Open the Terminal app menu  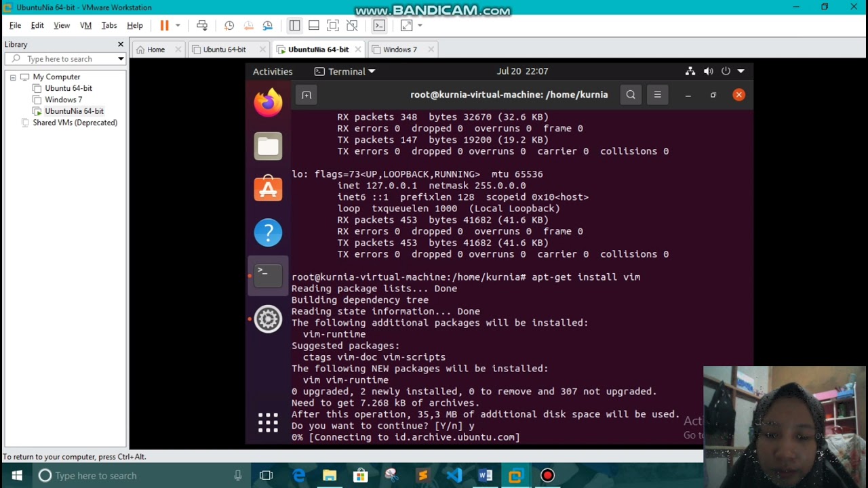[x=345, y=71]
